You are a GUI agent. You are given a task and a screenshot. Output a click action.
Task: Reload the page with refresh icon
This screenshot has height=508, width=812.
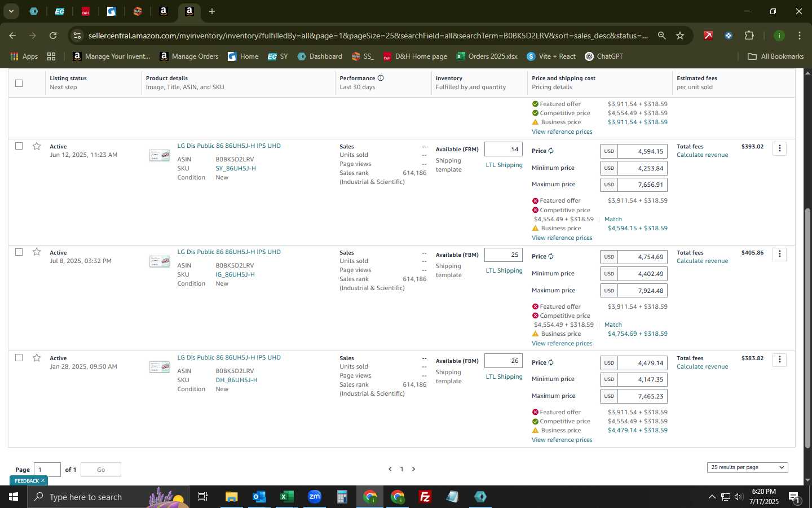pyautogui.click(x=52, y=36)
